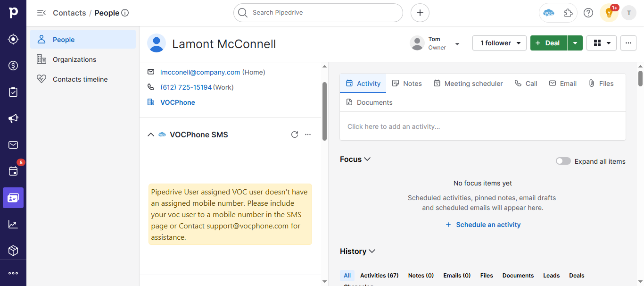This screenshot has width=644, height=286.
Task: Collapse the VOCPhone SMS section
Action: coord(151,135)
